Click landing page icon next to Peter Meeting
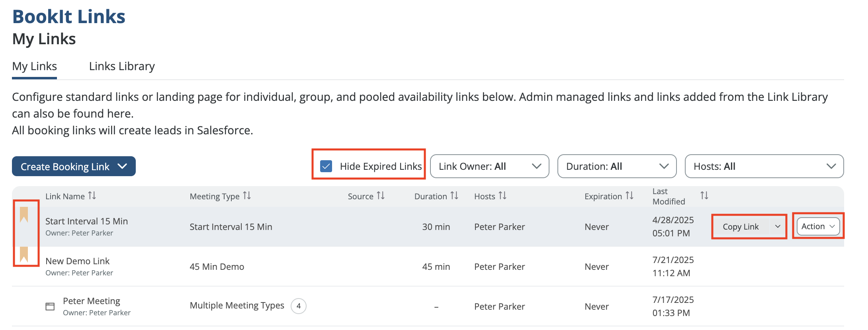The height and width of the screenshot is (330, 868). [50, 306]
